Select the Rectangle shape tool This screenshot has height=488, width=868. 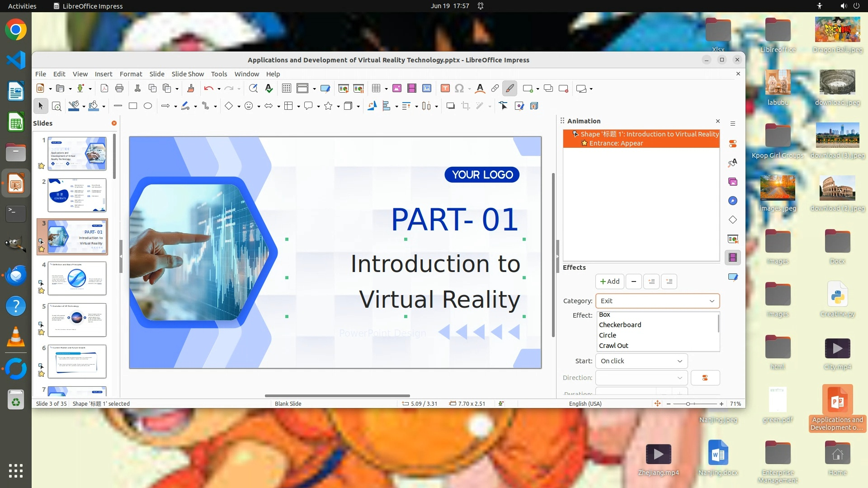point(133,106)
